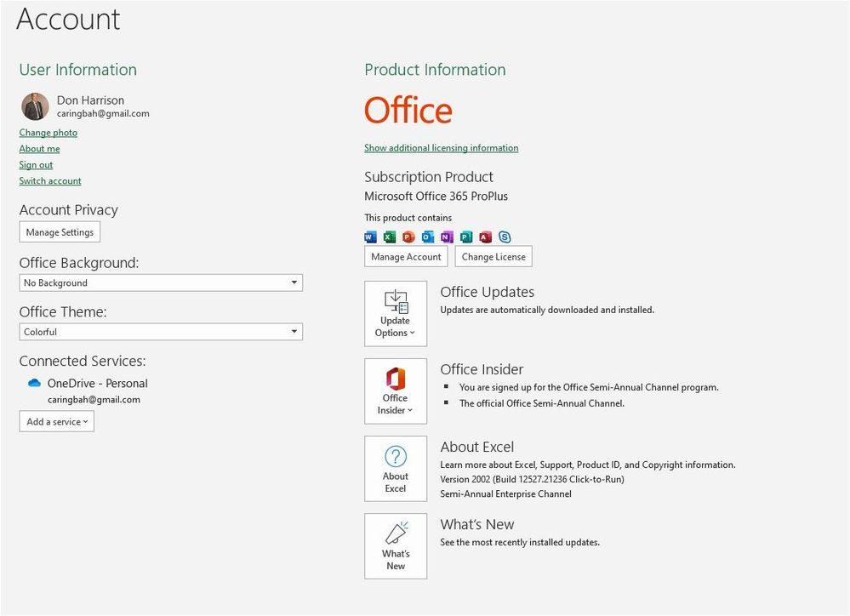The width and height of the screenshot is (850, 616).
Task: Click the OneDrive - Personal entry
Action: (98, 384)
